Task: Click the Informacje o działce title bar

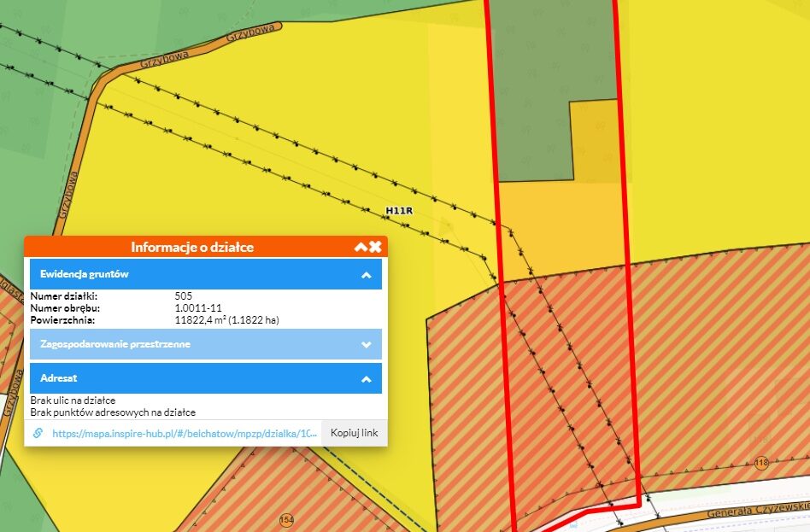Action: pos(192,247)
